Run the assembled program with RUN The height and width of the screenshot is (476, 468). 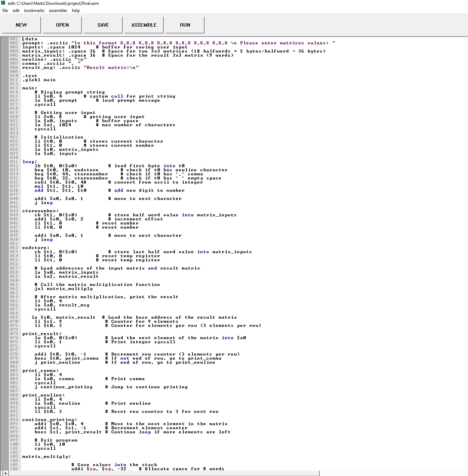pyautogui.click(x=185, y=25)
